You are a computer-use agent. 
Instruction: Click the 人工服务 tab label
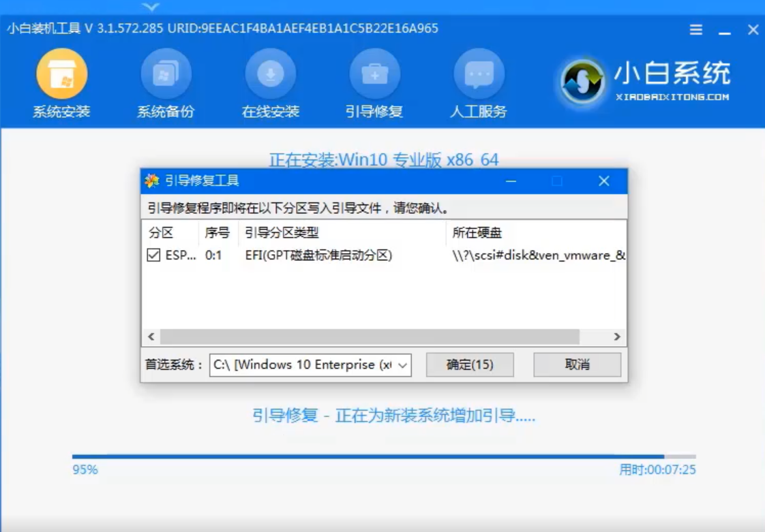[479, 112]
